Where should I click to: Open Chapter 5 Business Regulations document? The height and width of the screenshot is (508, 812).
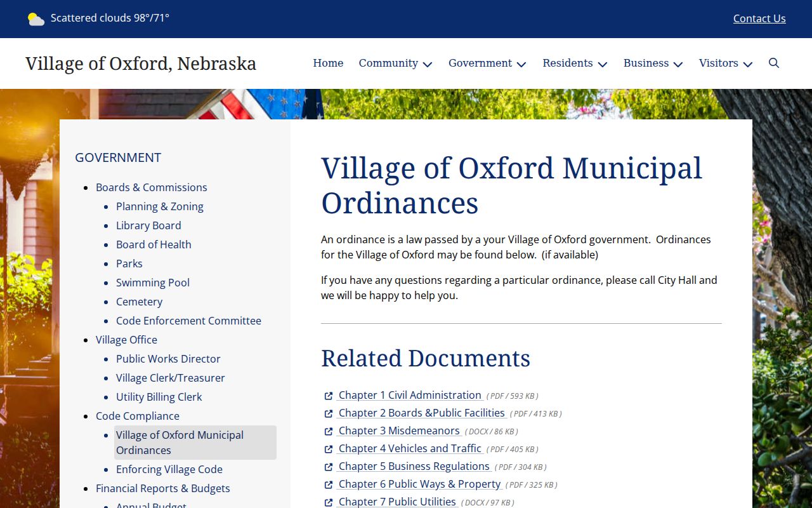[414, 466]
